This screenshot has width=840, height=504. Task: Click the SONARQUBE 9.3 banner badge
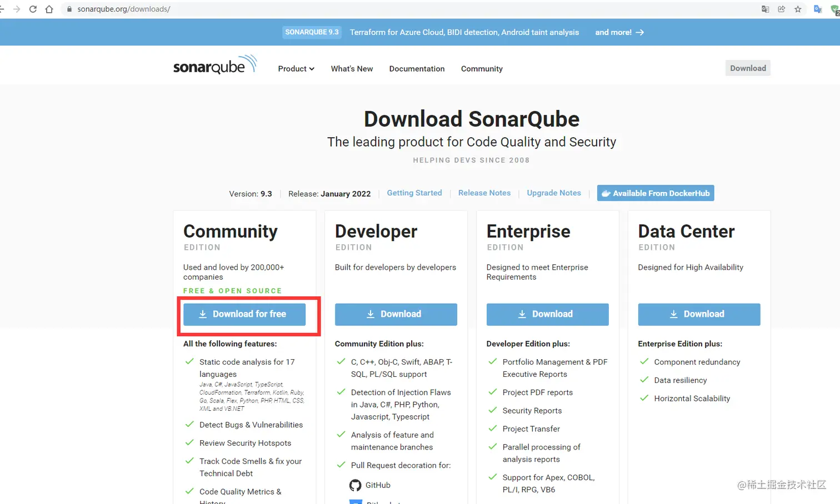coord(312,32)
